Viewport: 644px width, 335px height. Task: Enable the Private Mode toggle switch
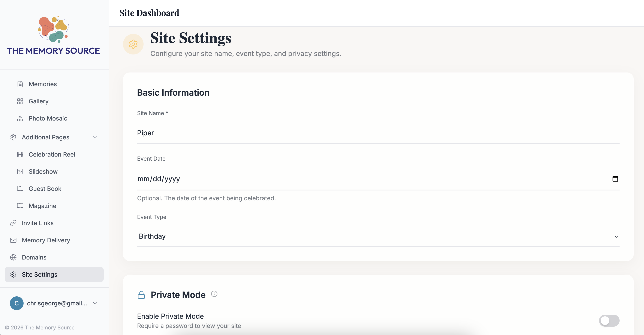pyautogui.click(x=609, y=320)
